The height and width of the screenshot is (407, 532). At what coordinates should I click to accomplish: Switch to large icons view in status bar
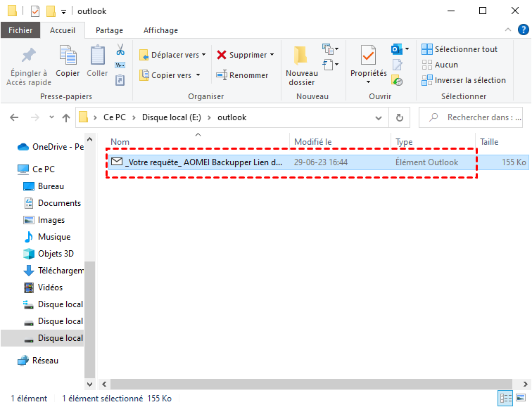click(521, 398)
